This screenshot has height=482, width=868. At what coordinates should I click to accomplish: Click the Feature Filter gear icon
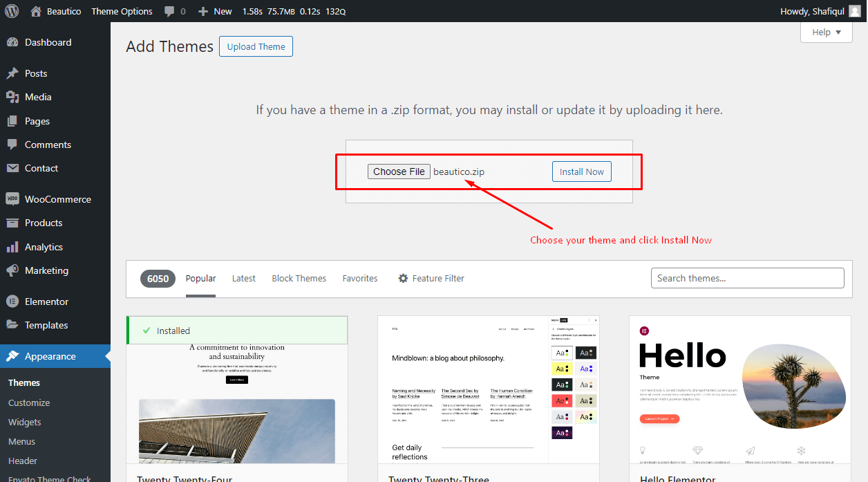(403, 278)
